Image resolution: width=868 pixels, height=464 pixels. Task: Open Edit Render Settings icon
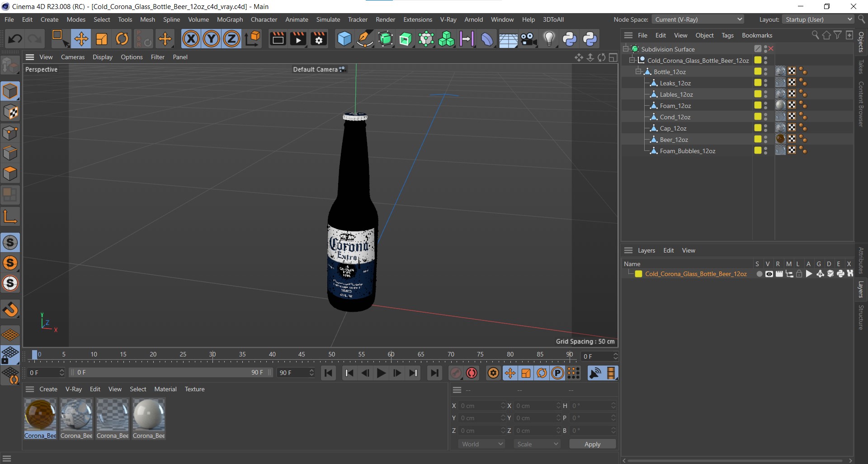[319, 39]
